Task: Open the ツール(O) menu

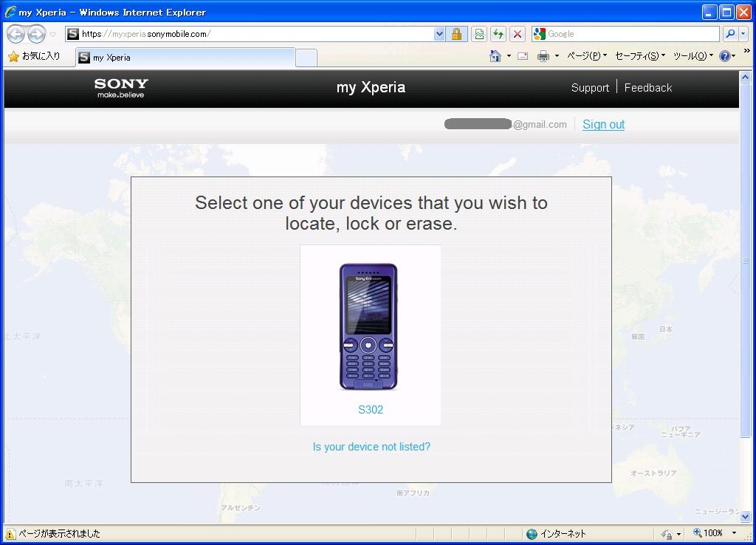Action: [x=693, y=56]
